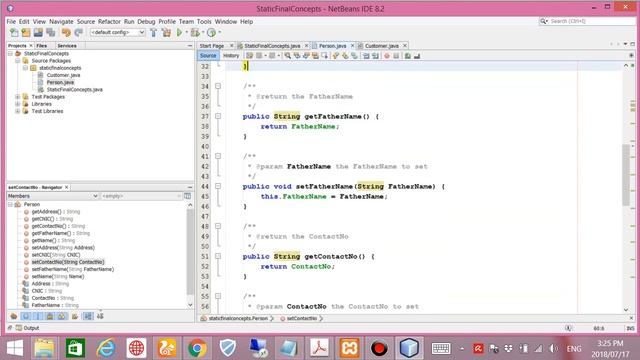This screenshot has height=360, width=640.
Task: Select setAddress(String Address) in the Navigator
Action: click(63, 248)
